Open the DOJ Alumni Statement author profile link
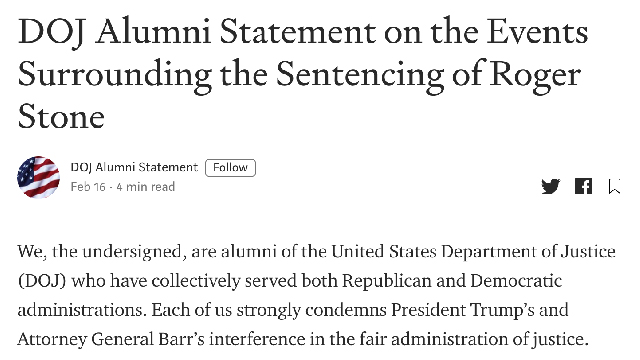 (x=134, y=167)
